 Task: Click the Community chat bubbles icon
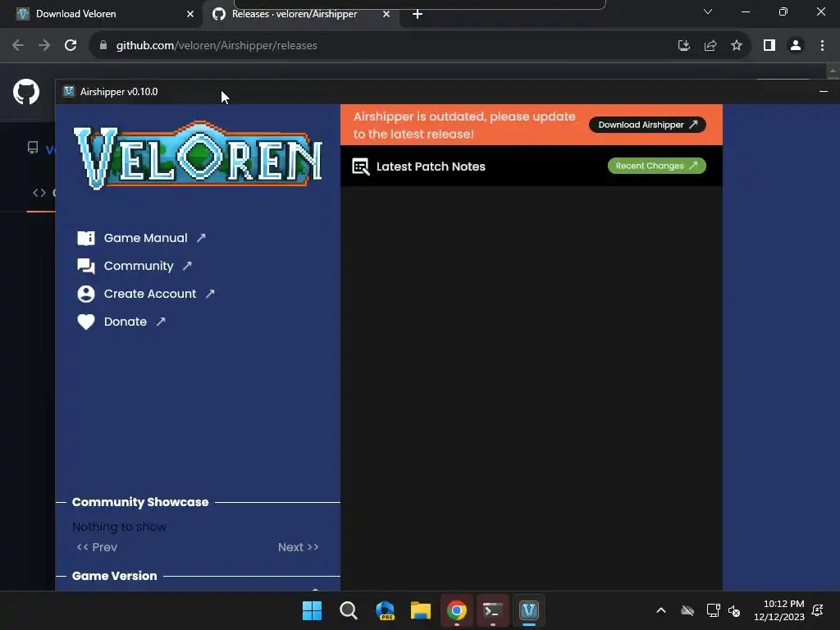click(x=85, y=266)
